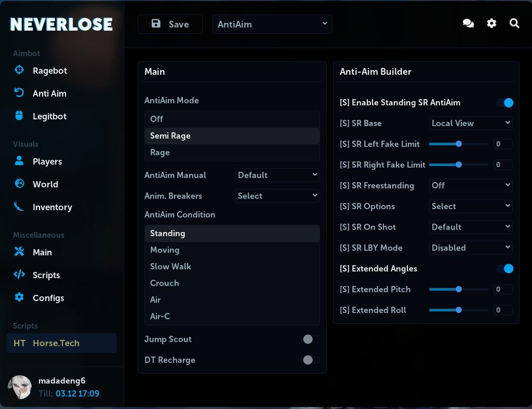Enable the Jump Scout toggle
Screen dimensions: 532x409
311,339
